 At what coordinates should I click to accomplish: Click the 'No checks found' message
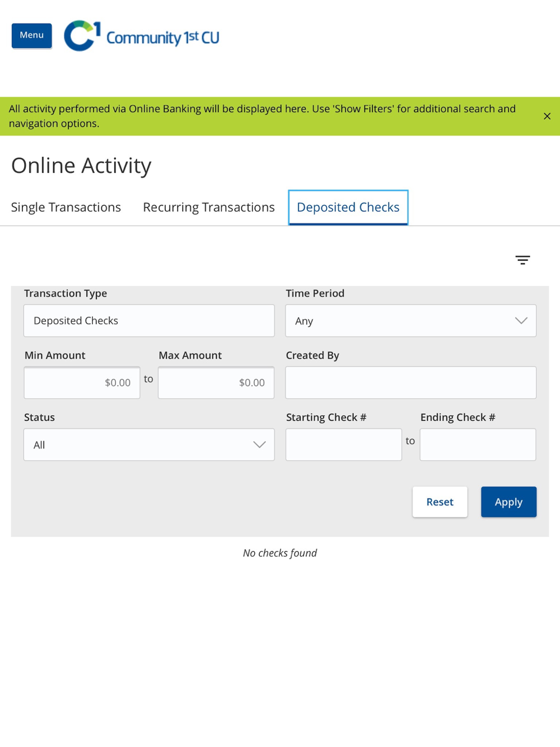tap(280, 553)
